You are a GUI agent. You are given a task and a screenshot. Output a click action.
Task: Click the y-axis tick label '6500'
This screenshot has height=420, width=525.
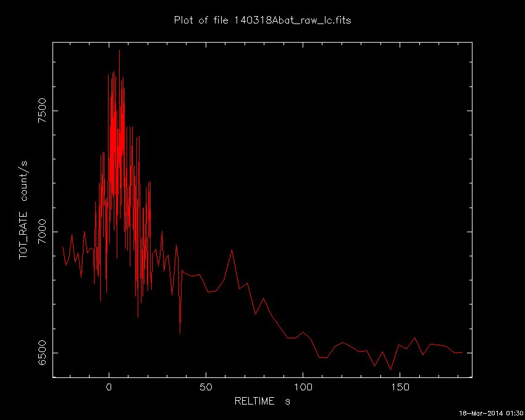tap(43, 353)
